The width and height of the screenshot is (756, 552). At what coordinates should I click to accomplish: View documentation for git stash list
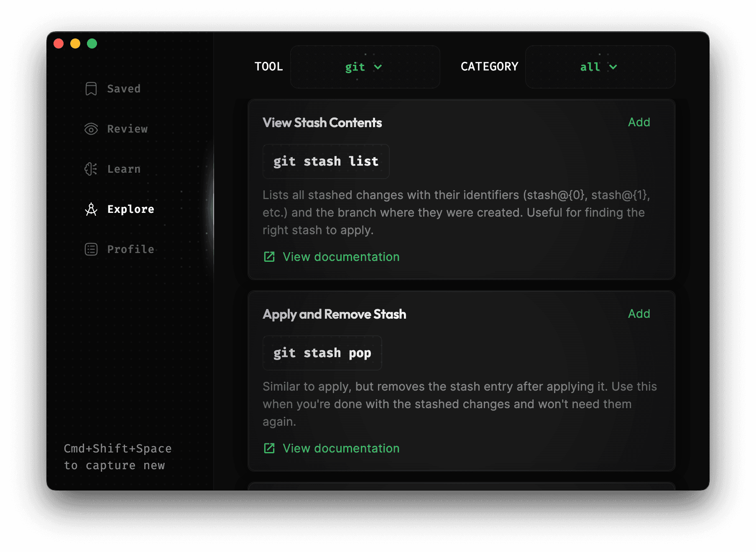point(340,256)
